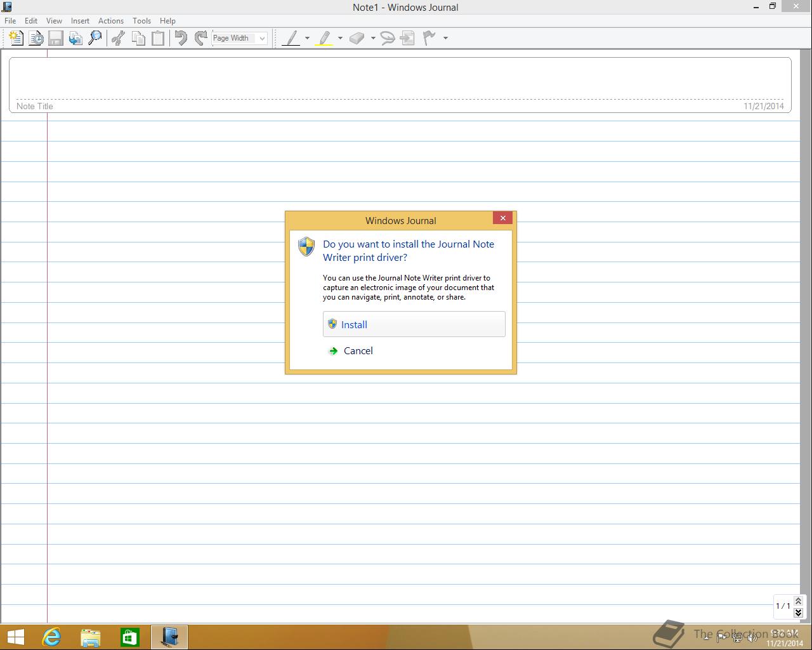Click the Copy icon in toolbar
Screen dimensions: 812x650
[138, 38]
